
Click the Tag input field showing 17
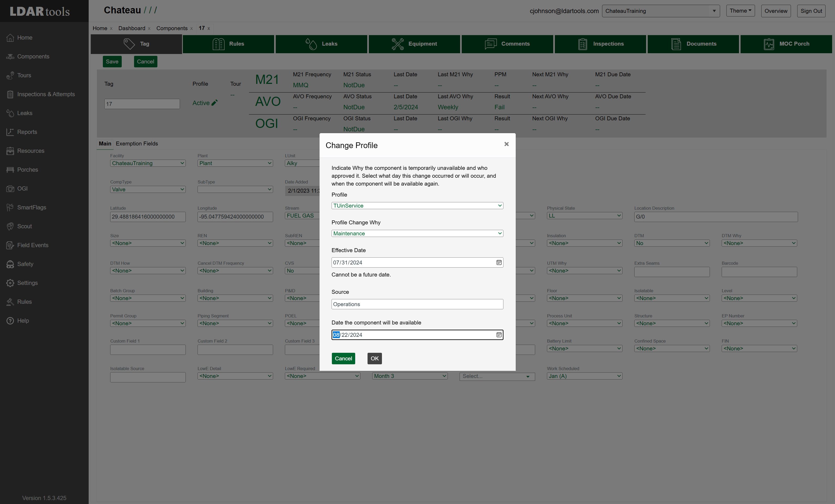[142, 104]
